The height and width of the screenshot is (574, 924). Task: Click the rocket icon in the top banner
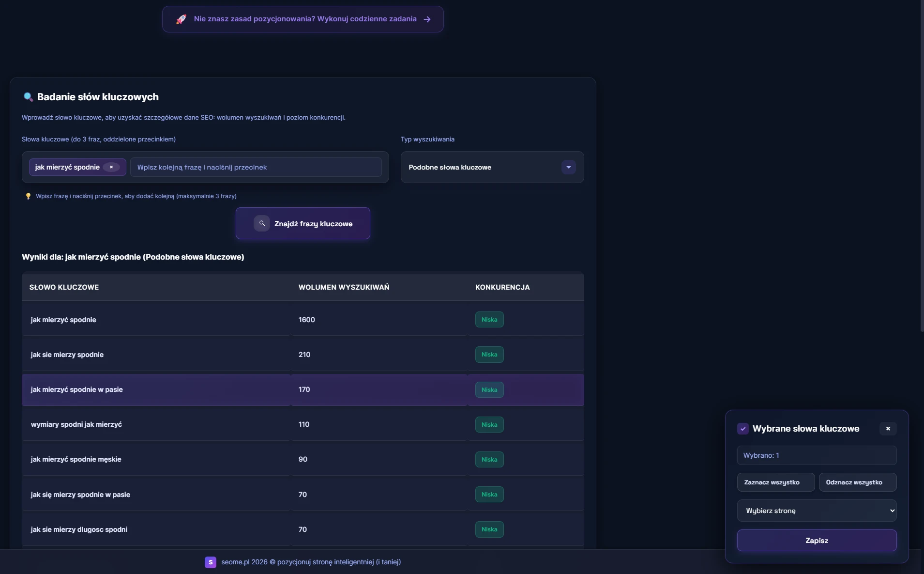pyautogui.click(x=181, y=19)
